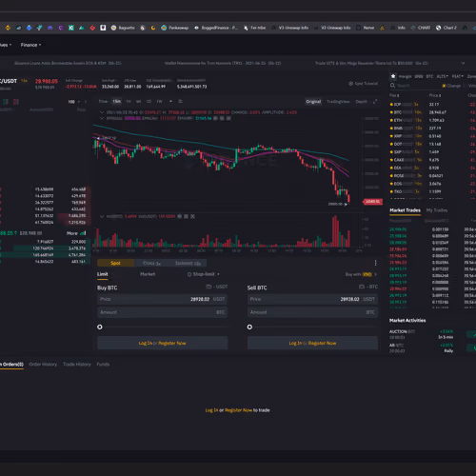
Task: Switch to the Market Trades tab
Action: pyautogui.click(x=405, y=210)
